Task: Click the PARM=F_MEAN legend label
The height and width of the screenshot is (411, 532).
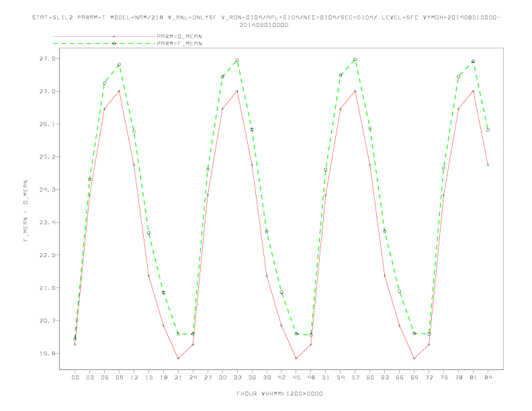Action: click(179, 44)
